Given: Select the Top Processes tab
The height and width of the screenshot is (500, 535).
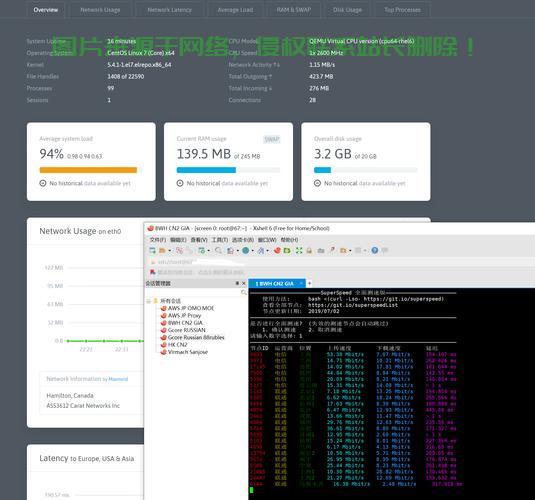Looking at the screenshot, I should click(403, 10).
